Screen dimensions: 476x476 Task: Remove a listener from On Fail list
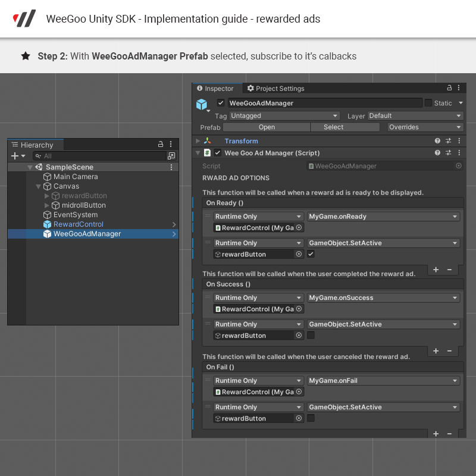pyautogui.click(x=449, y=434)
